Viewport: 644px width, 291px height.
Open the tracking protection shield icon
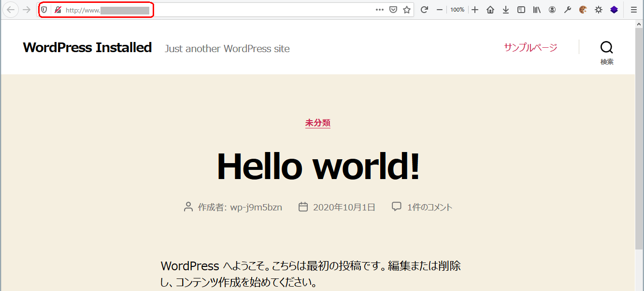tap(44, 10)
